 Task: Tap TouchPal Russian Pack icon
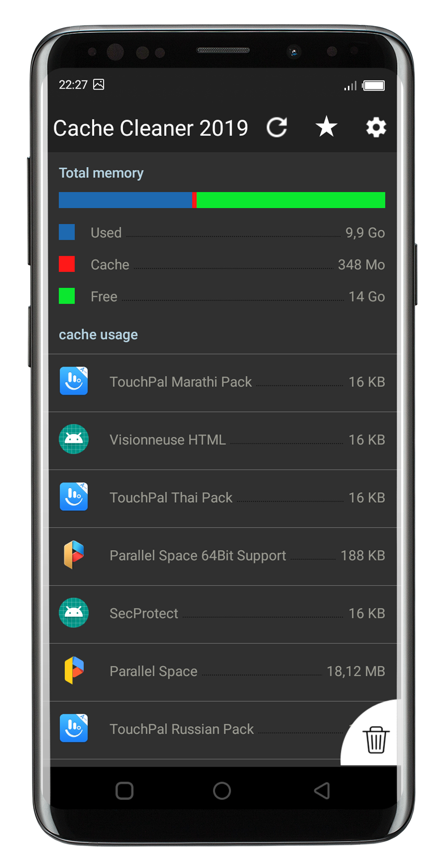[x=74, y=728]
